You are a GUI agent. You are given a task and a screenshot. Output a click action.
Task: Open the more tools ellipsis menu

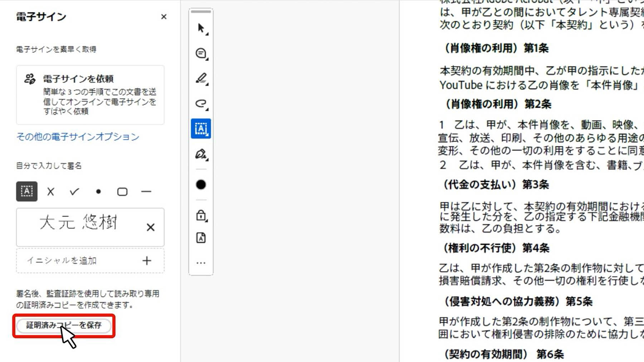click(x=201, y=263)
